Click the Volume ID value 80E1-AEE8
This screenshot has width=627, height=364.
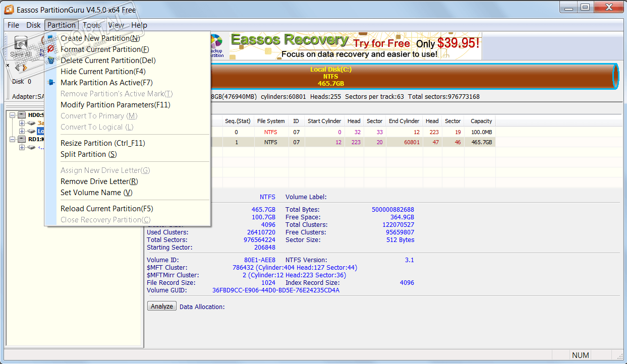point(260,260)
